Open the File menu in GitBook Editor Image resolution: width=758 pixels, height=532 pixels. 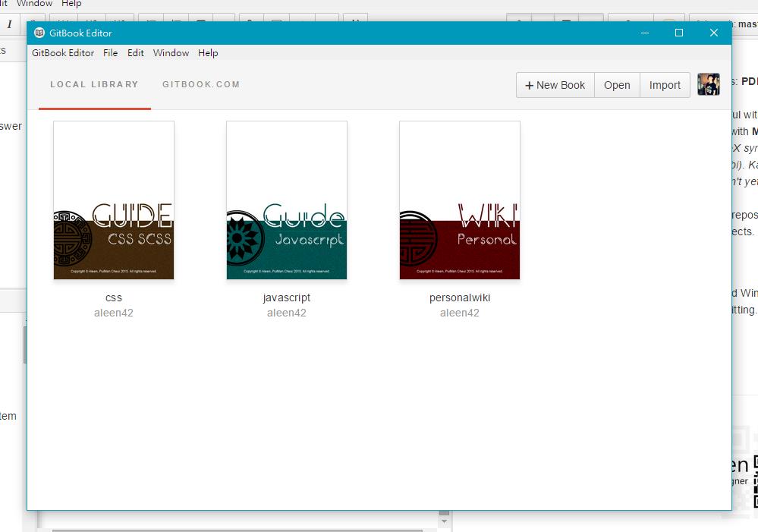[x=110, y=52]
